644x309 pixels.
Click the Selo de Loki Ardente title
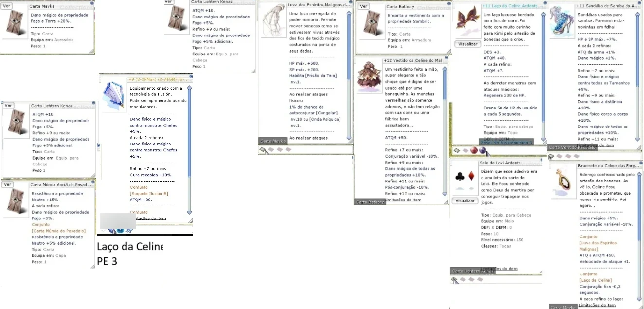tap(501, 163)
